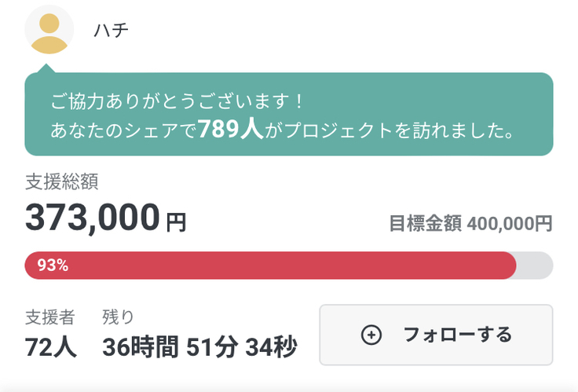The width and height of the screenshot is (578, 392).
Task: Click the gray unfilled end of progress bar
Action: click(536, 266)
